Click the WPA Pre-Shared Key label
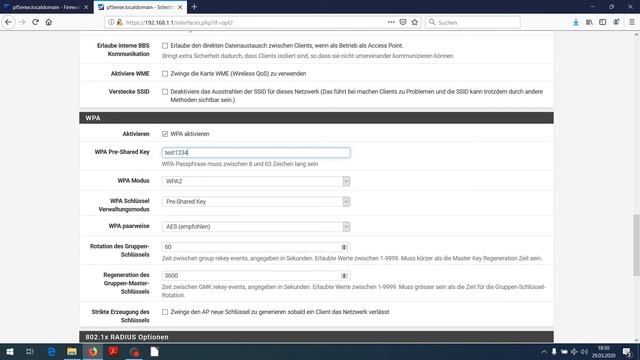 pos(122,152)
